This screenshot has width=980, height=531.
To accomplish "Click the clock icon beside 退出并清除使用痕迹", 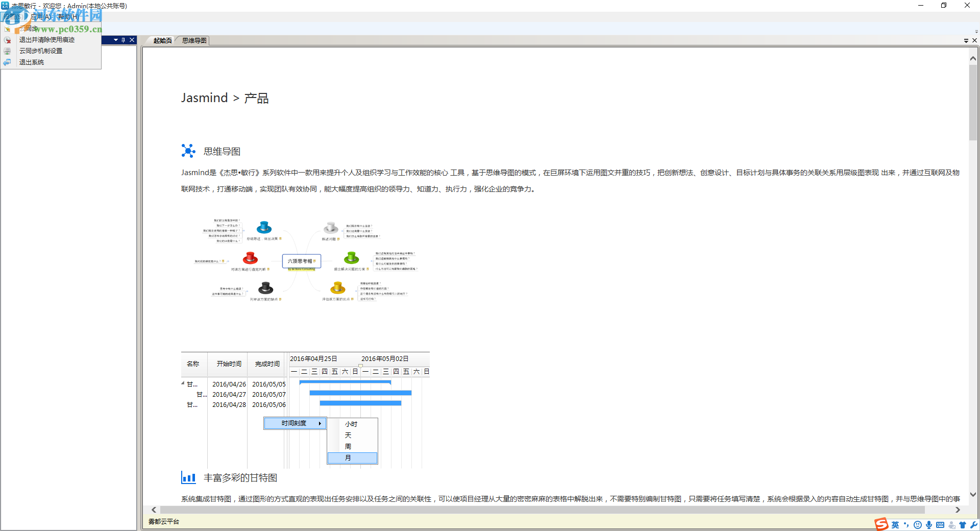I will [7, 40].
